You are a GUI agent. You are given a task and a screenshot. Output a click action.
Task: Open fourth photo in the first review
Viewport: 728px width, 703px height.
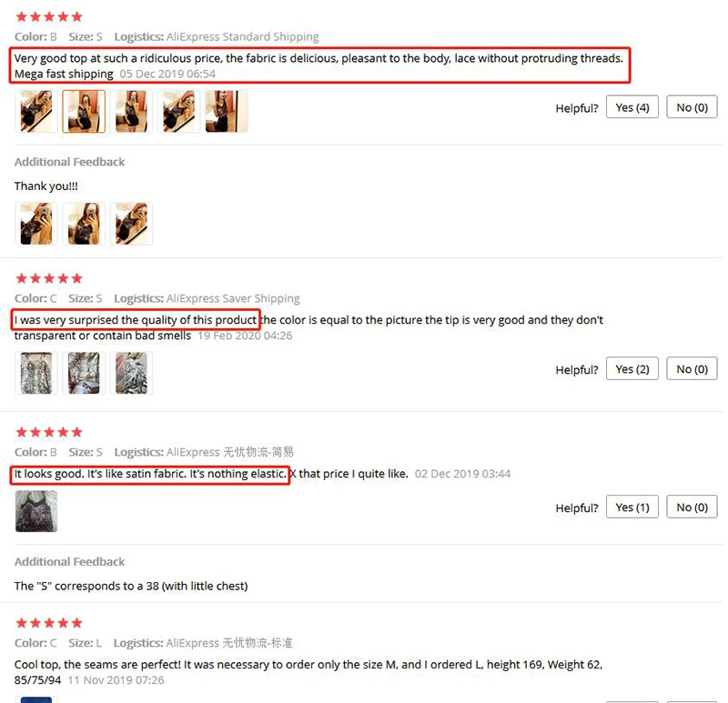(x=178, y=111)
